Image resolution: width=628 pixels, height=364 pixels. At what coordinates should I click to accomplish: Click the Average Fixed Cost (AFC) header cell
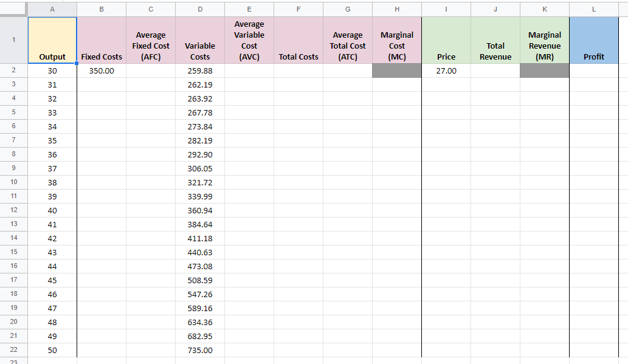pos(150,40)
